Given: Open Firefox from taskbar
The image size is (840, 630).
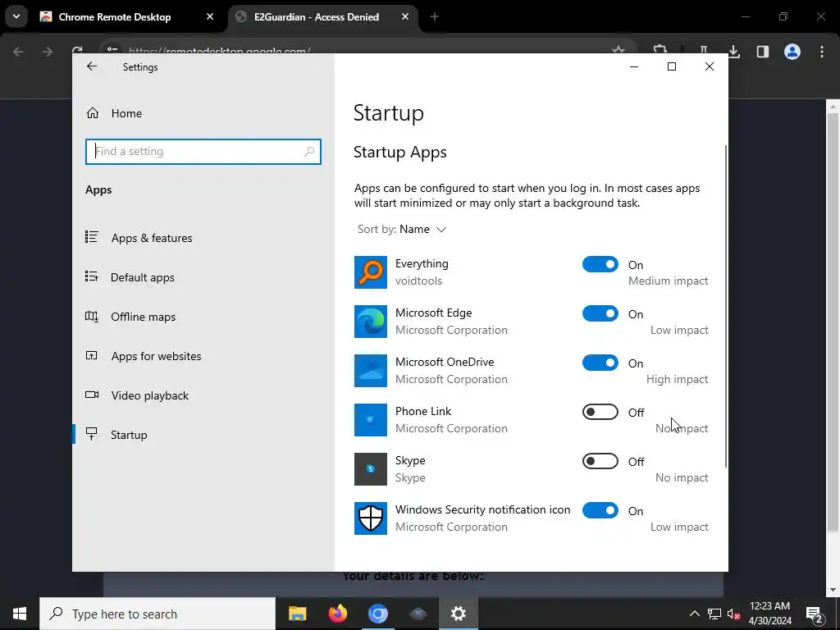Looking at the screenshot, I should pos(337,614).
